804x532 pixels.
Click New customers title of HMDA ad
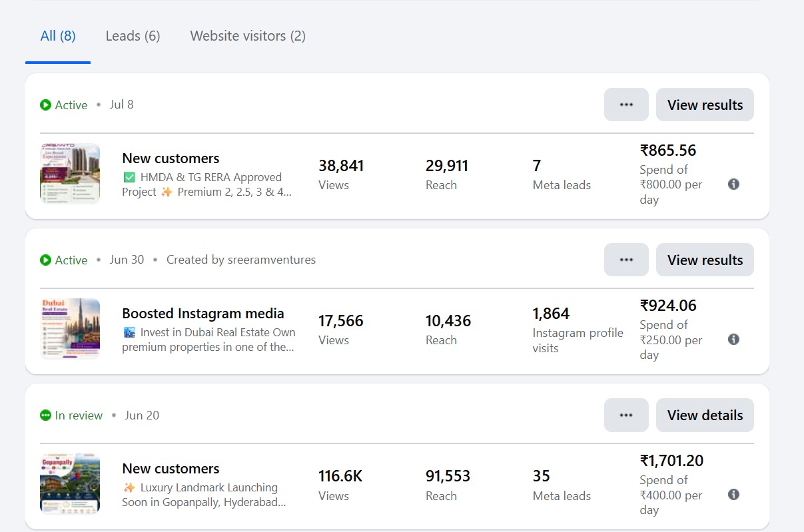tap(171, 158)
